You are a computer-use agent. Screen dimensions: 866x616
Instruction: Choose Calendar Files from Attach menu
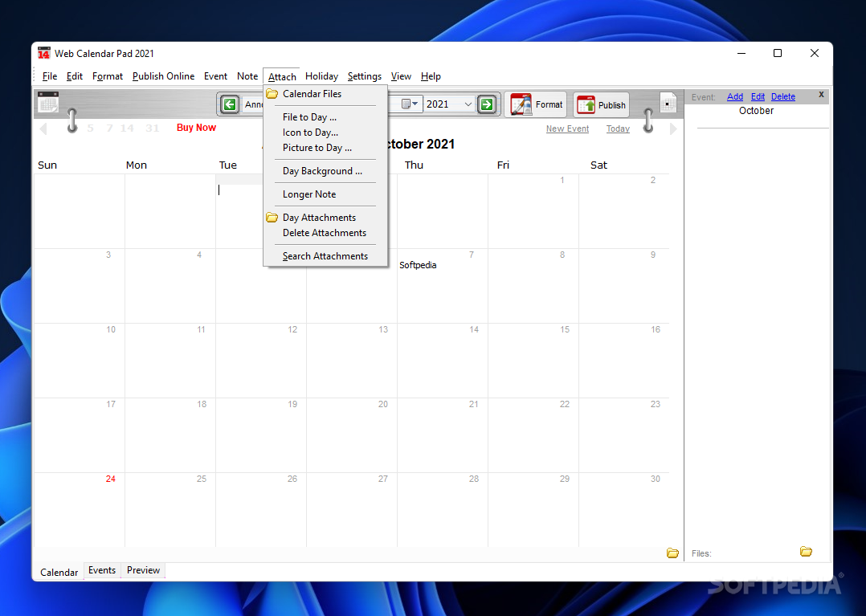click(325, 94)
